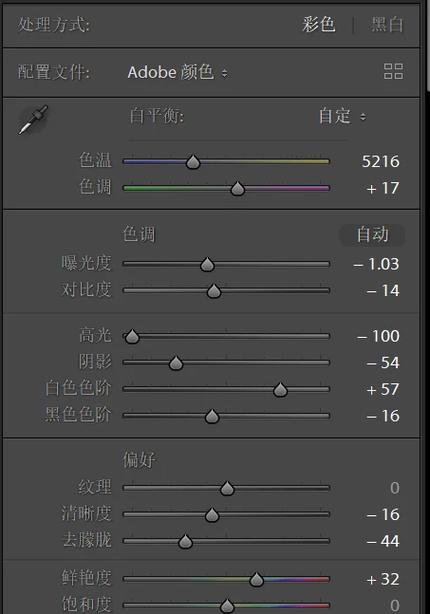Click the 清晰度 value −16

pos(383,515)
